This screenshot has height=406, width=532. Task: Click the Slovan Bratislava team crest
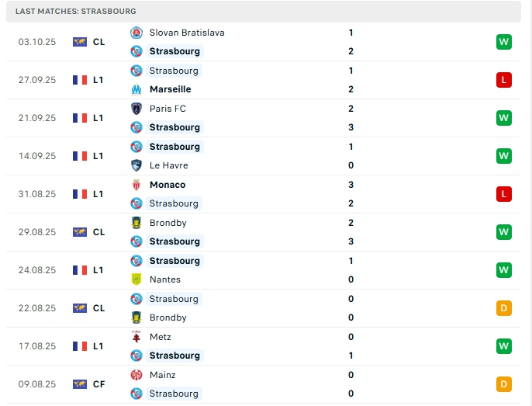pos(136,33)
